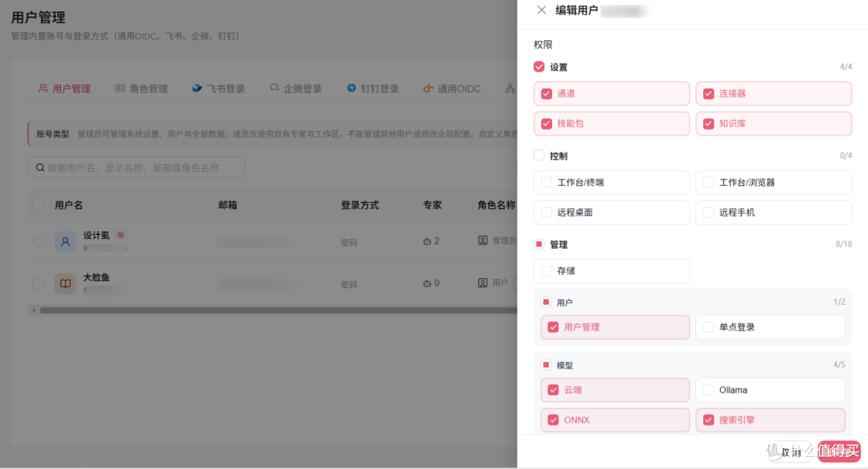Click the 4/4 count beside 设置
Image resolution: width=868 pixels, height=469 pixels.
(845, 67)
